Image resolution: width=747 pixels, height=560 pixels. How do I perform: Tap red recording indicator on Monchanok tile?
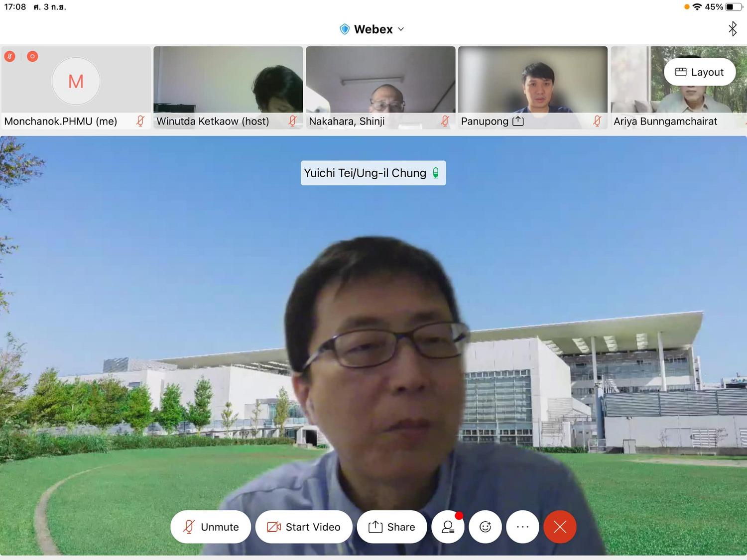coord(32,56)
